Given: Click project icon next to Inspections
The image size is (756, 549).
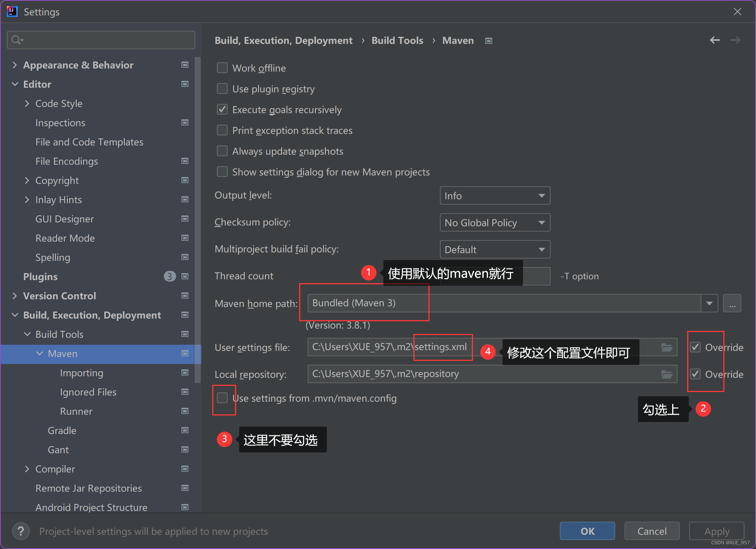Looking at the screenshot, I should (x=185, y=122).
